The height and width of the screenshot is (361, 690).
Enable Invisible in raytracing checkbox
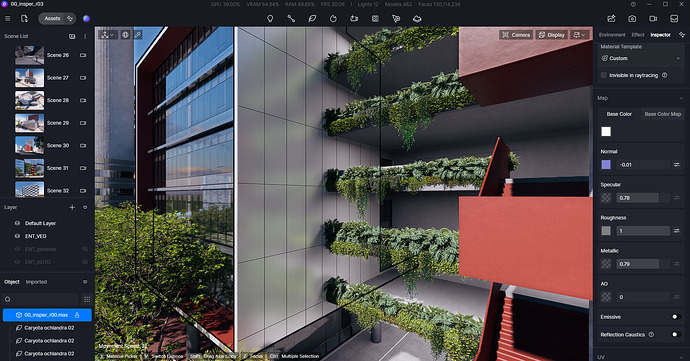(604, 75)
